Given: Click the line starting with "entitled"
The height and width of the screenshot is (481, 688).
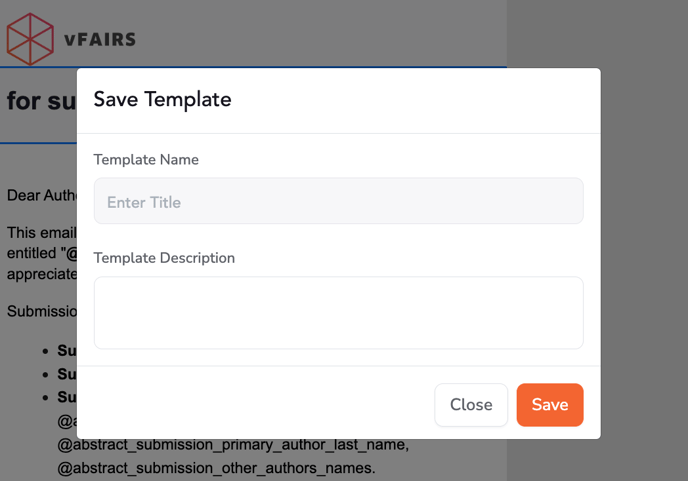Looking at the screenshot, I should [x=41, y=253].
